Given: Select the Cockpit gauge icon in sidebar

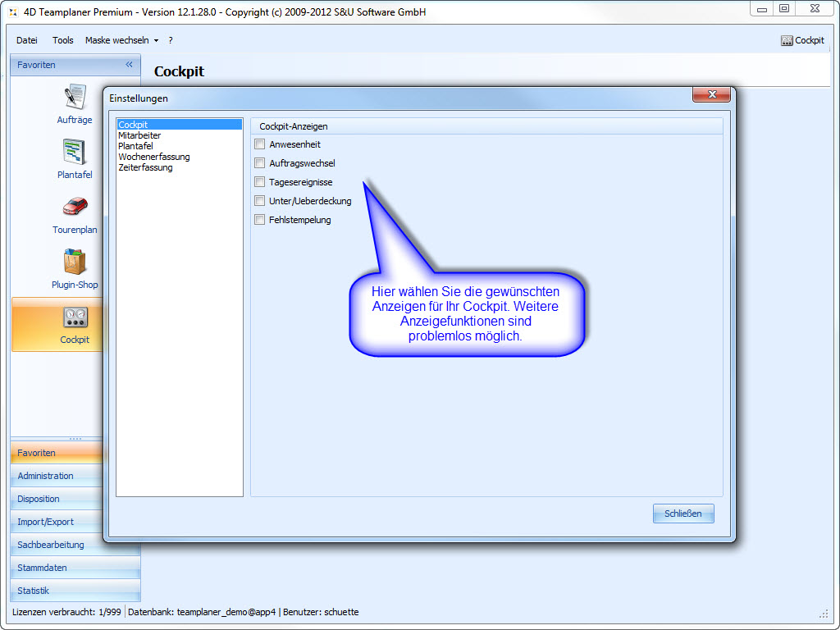Looking at the screenshot, I should (x=75, y=317).
